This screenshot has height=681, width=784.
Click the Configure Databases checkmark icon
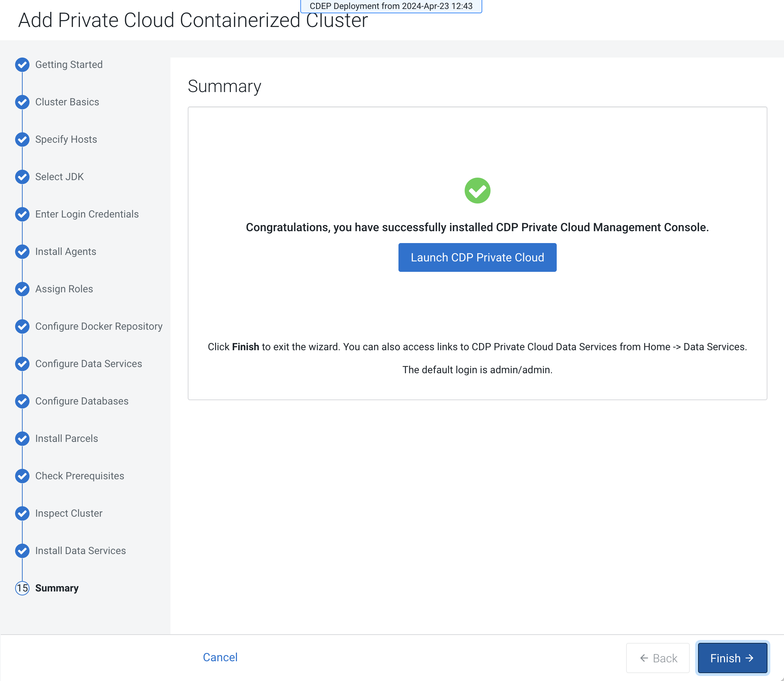click(x=22, y=401)
